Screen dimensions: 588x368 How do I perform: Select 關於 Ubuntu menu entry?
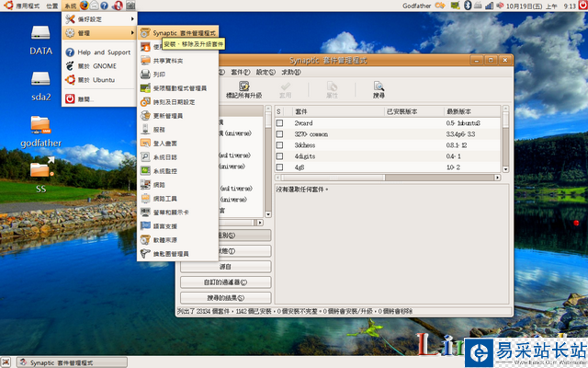[x=99, y=80]
